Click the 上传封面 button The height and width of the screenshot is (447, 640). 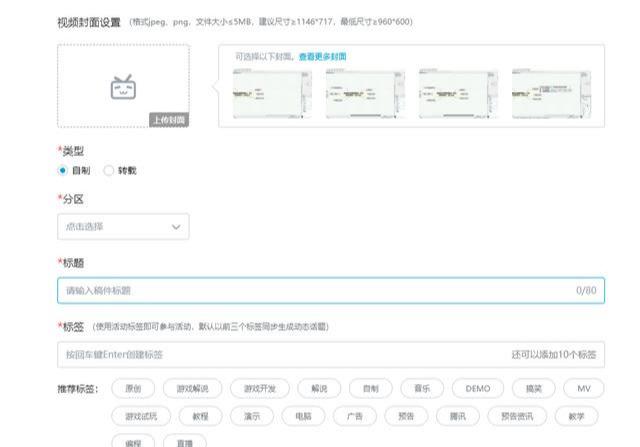pos(168,120)
